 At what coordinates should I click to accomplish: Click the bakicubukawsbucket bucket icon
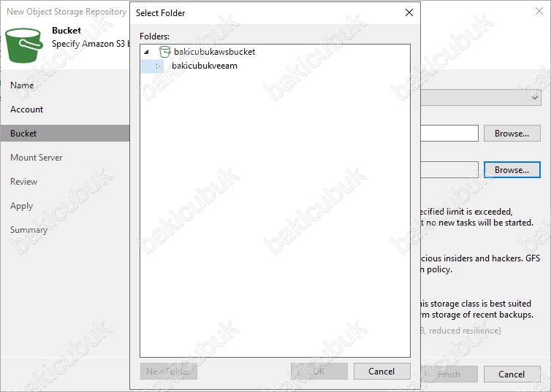(x=164, y=52)
